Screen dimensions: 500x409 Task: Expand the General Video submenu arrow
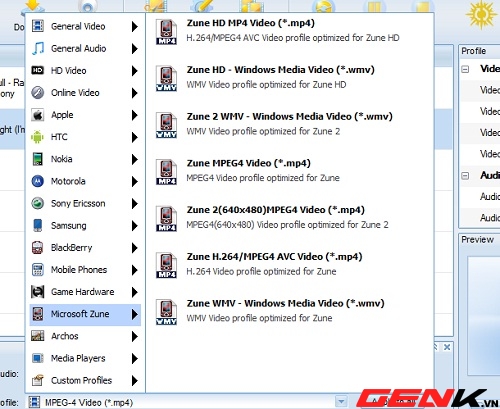[x=134, y=26]
